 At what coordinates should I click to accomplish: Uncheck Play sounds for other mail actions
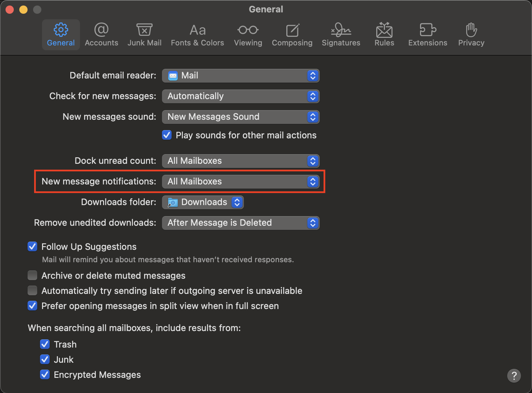167,135
